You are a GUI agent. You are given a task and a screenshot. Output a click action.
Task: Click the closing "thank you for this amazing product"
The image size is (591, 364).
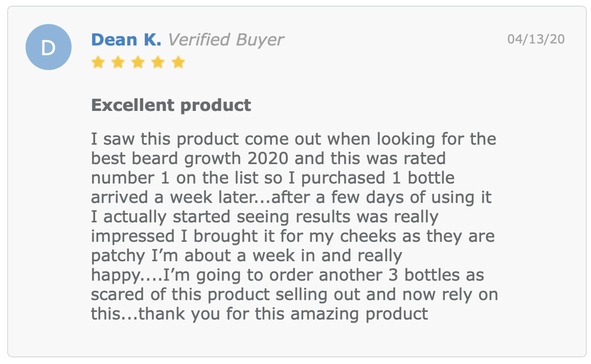coord(283,314)
